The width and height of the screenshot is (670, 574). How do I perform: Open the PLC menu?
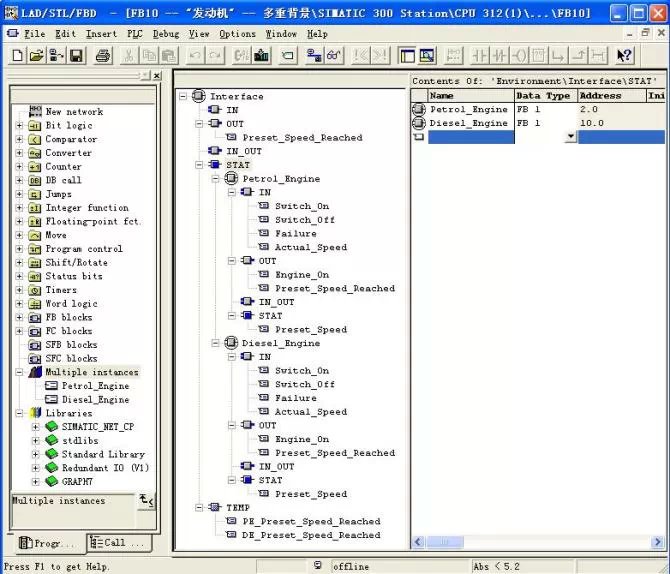pyautogui.click(x=135, y=34)
